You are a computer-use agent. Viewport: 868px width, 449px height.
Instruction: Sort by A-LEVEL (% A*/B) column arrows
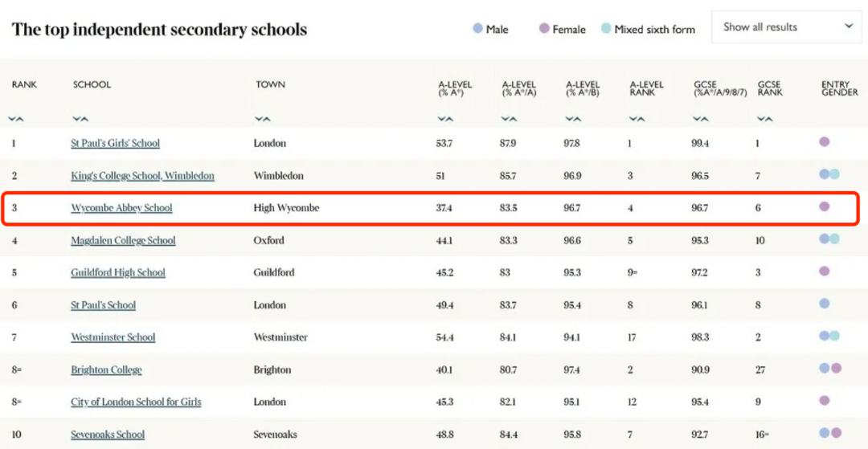point(574,119)
